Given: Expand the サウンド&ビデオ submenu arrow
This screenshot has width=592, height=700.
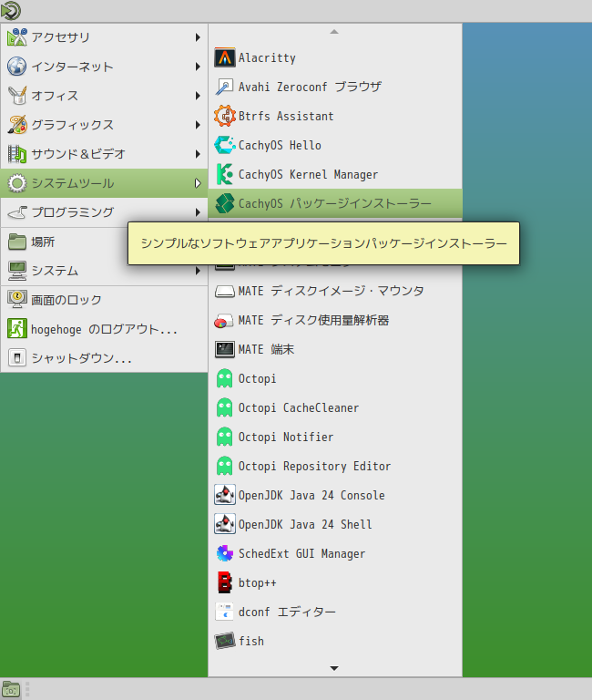Looking at the screenshot, I should 198,154.
